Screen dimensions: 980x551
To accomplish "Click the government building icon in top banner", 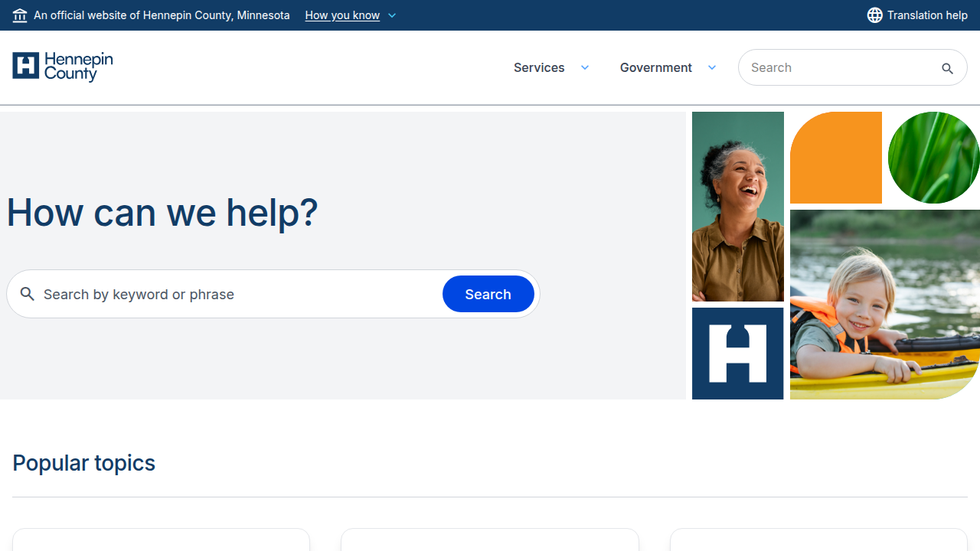I will point(20,15).
